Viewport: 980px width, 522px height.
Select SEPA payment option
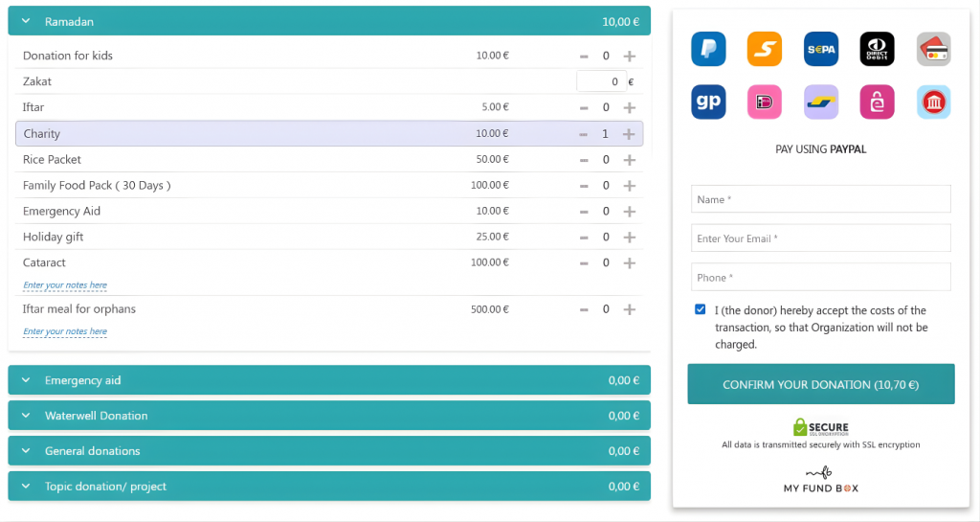point(821,49)
